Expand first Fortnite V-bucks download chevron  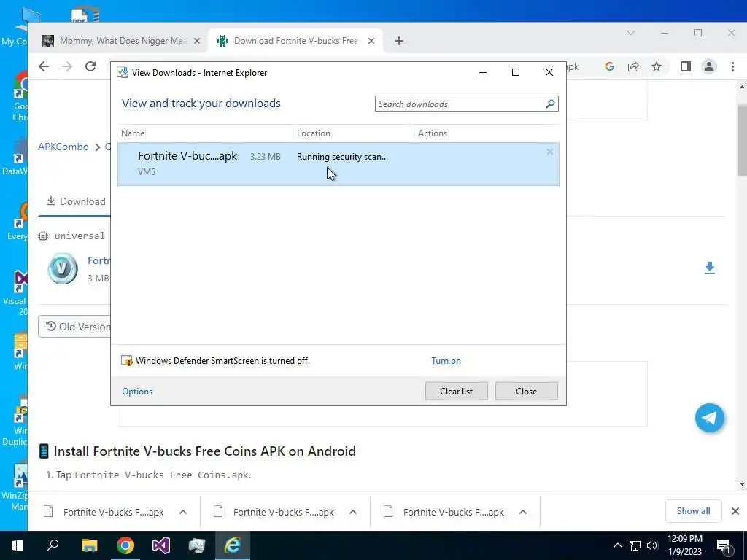pos(183,512)
